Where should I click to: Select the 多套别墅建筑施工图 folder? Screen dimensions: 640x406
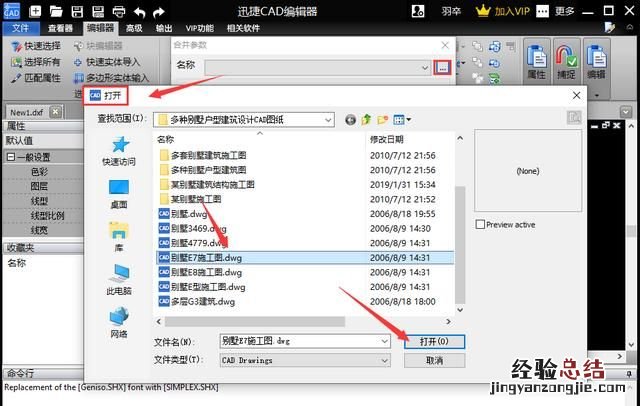pos(203,155)
